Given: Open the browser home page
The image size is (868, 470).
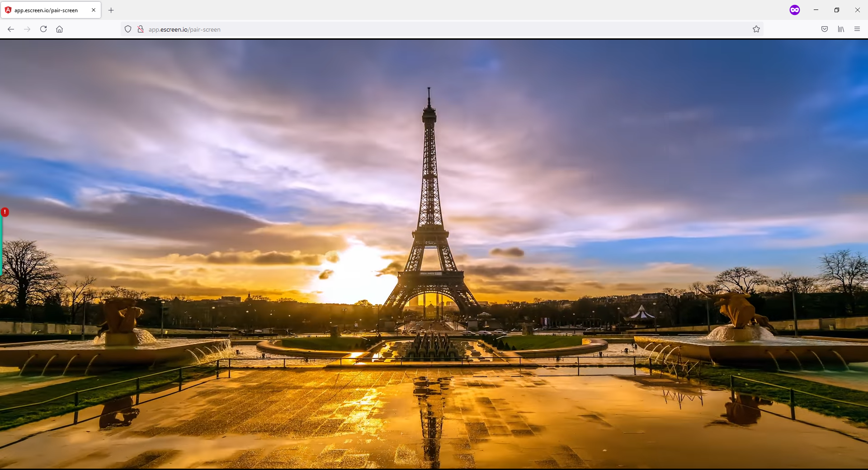Looking at the screenshot, I should click(59, 29).
